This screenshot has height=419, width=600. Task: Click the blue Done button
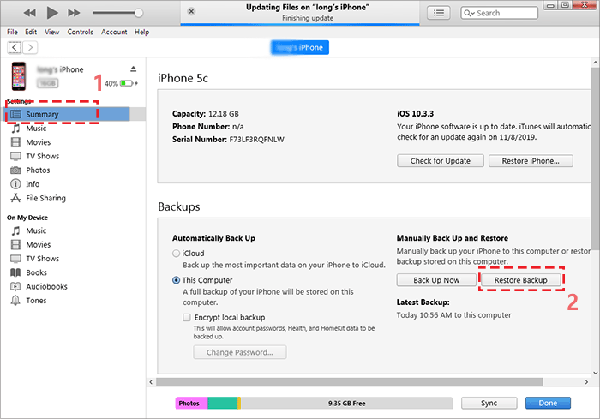(x=548, y=403)
